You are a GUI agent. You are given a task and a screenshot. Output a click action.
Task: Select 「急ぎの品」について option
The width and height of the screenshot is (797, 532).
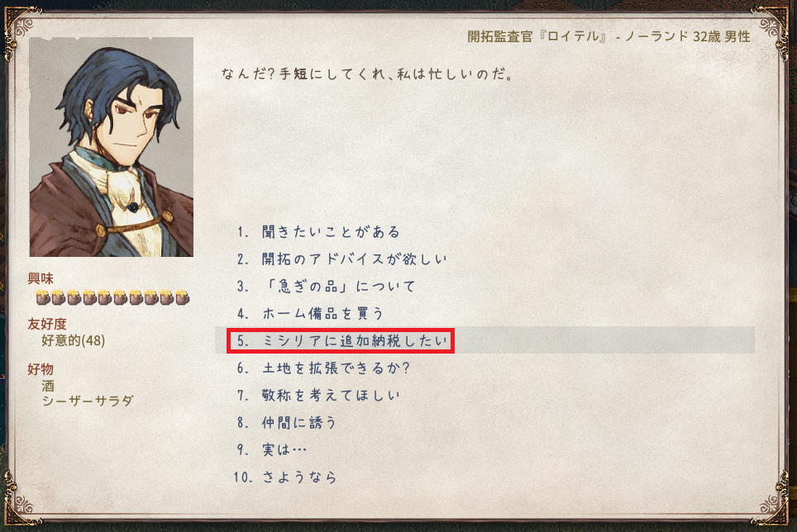click(x=327, y=287)
